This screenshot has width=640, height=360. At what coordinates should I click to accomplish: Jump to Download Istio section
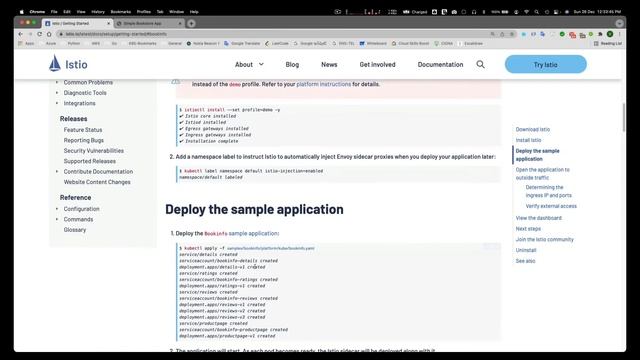(x=533, y=129)
